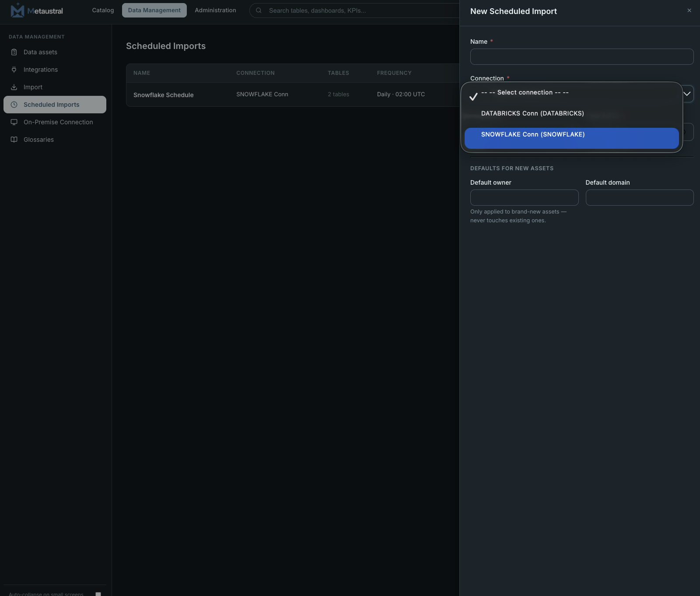Switch to the Catalog tab

103,10
